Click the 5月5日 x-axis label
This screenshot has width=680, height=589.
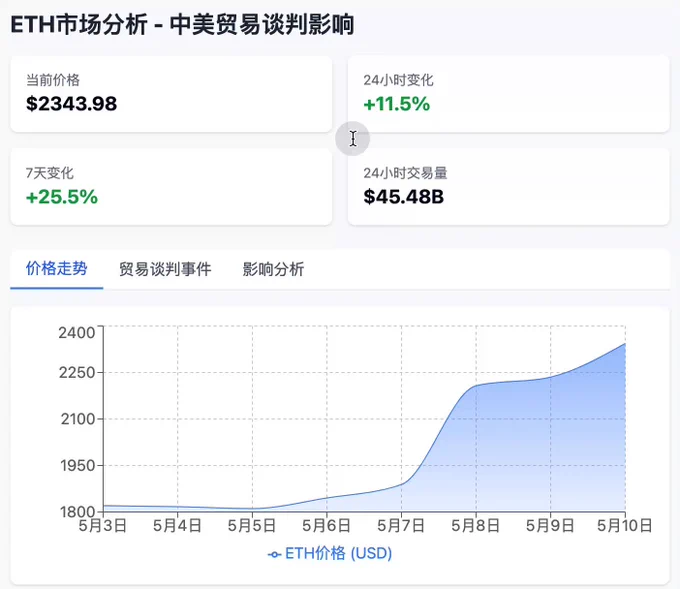[x=252, y=526]
